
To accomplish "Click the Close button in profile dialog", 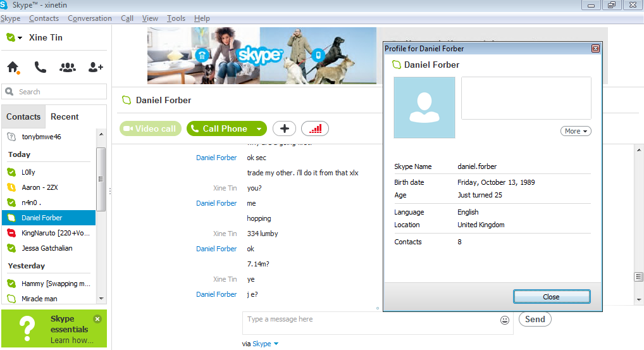I will click(552, 297).
